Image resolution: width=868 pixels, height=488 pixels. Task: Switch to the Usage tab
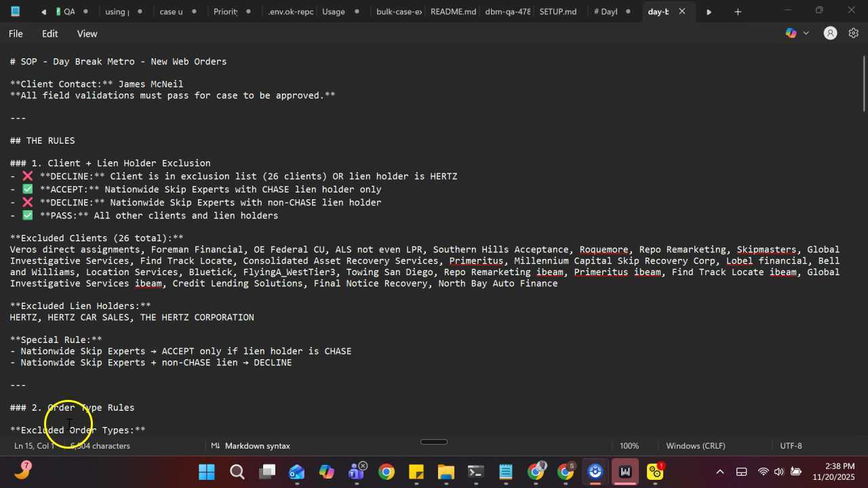[x=334, y=12]
